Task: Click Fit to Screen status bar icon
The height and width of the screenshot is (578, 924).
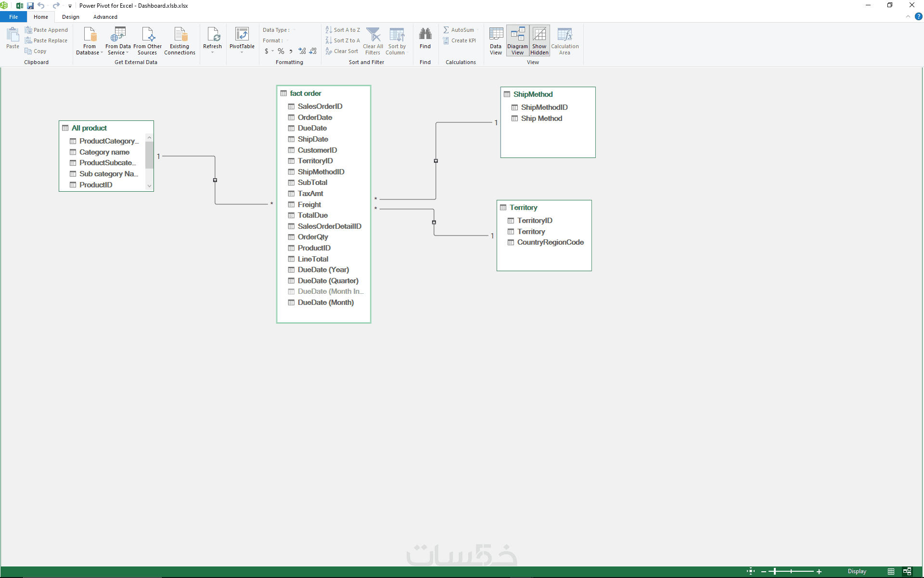Action: tap(751, 571)
